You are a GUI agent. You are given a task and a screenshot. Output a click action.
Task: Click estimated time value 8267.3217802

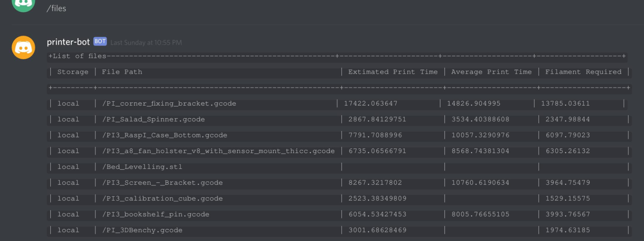(375, 183)
